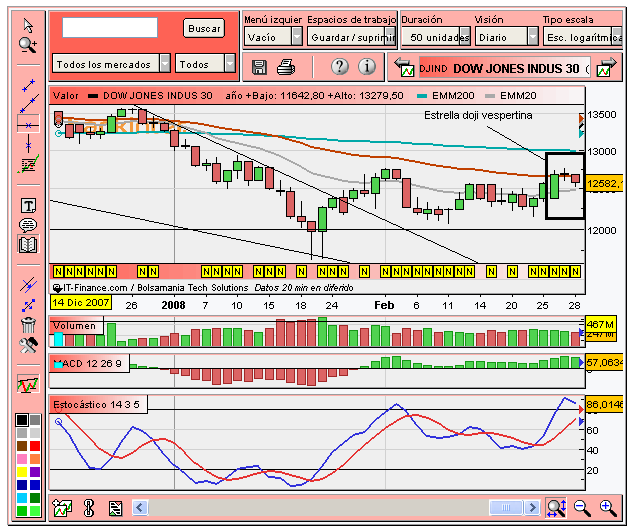Go to previous instrument arrow icon

point(404,67)
